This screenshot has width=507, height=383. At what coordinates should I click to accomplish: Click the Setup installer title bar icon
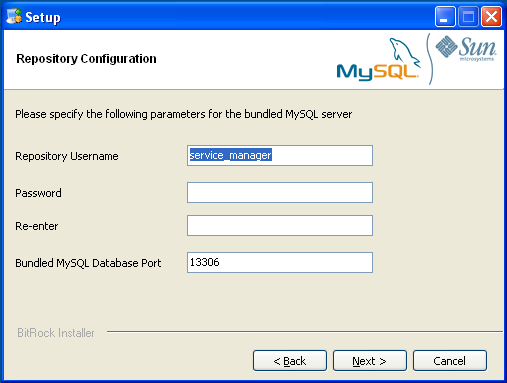point(14,16)
